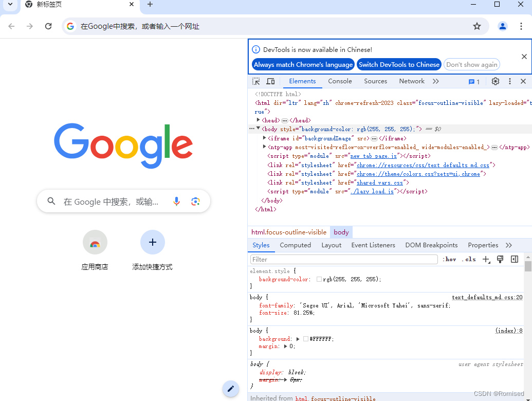Expand the margin: 0 shorthand property

285,347
